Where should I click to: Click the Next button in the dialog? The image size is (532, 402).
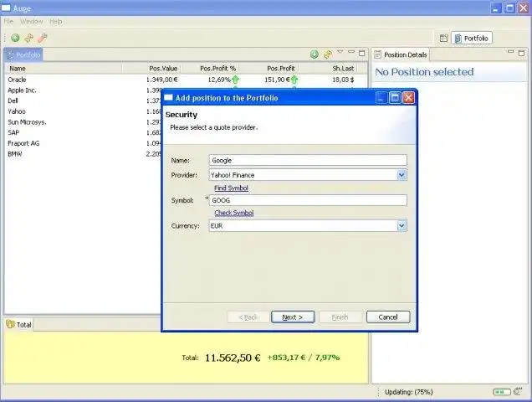coord(293,317)
